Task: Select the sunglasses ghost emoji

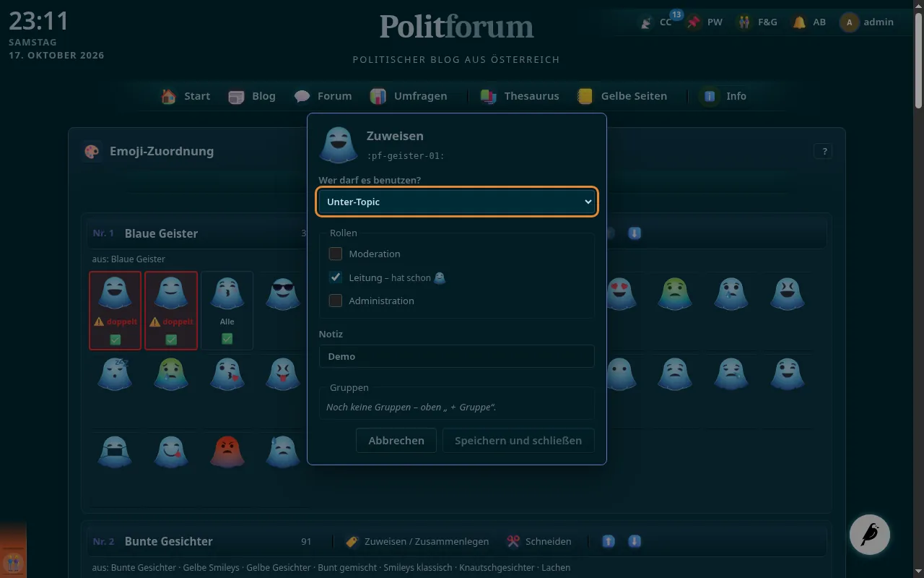Action: point(282,294)
